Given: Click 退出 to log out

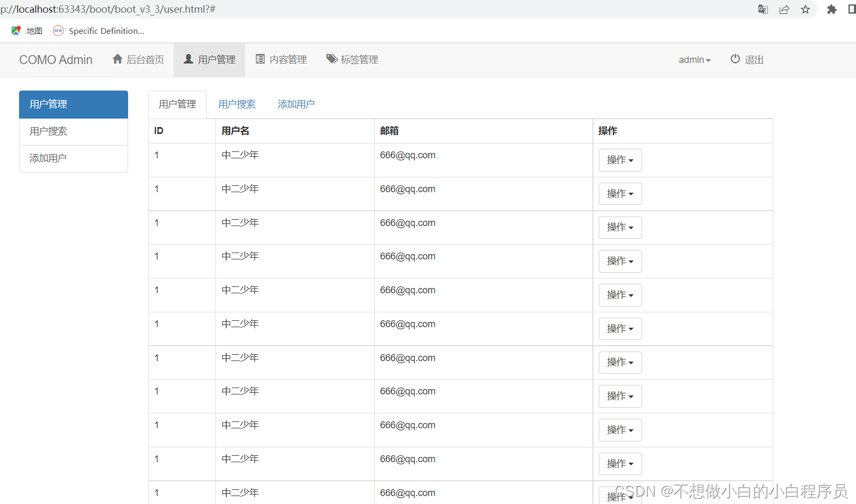Looking at the screenshot, I should 747,60.
